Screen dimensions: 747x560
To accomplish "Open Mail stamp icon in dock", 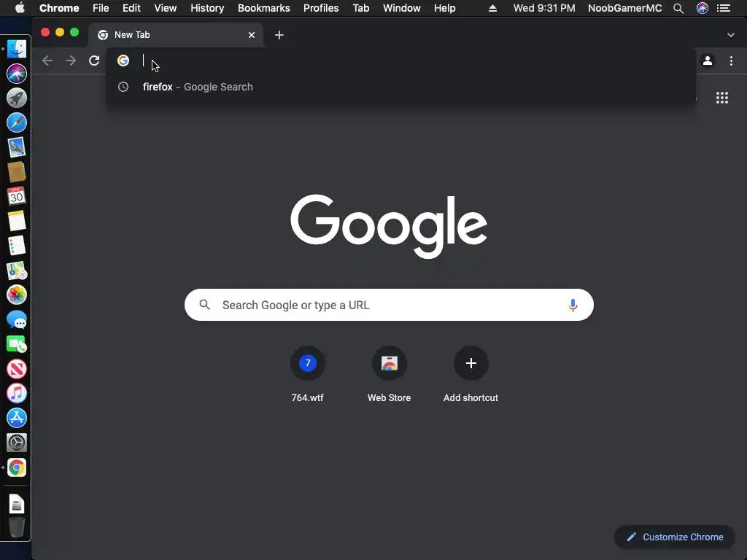I will point(17,147).
